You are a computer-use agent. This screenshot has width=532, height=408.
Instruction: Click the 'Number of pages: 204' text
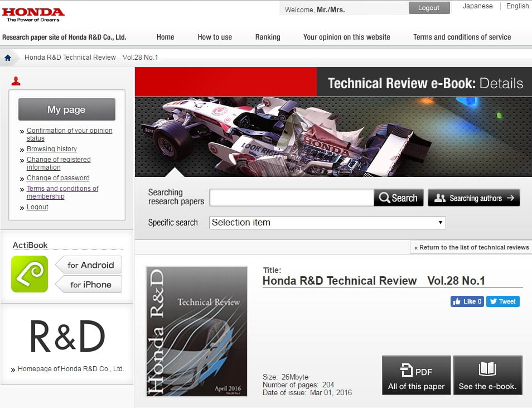[298, 385]
